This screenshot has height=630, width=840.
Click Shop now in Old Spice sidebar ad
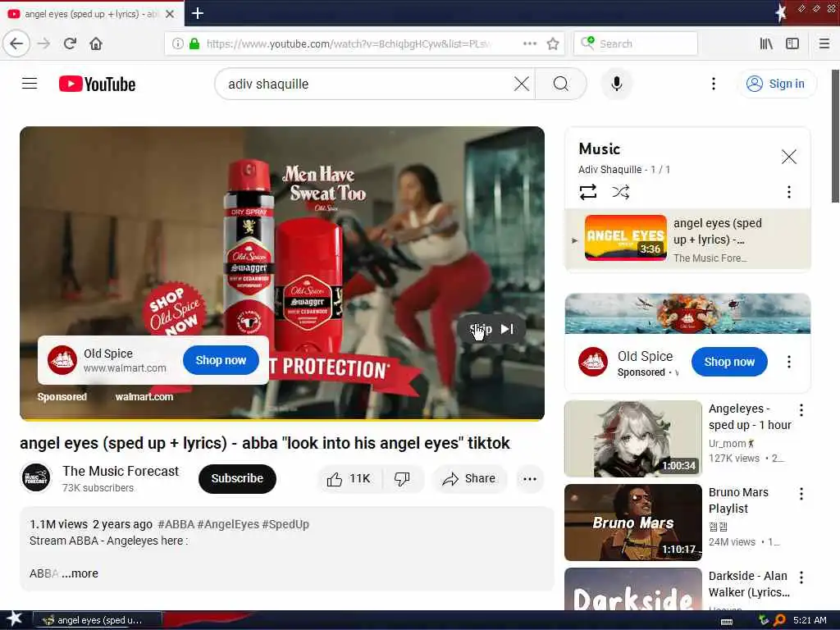(x=729, y=362)
